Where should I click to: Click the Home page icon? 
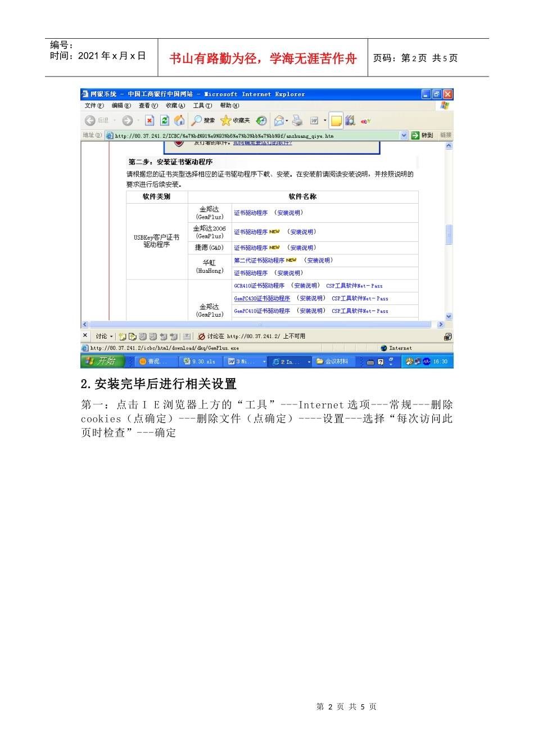(179, 120)
